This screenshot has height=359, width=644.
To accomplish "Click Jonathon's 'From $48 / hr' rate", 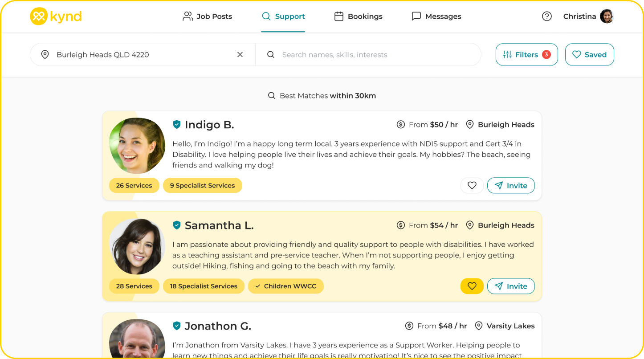I will (442, 326).
